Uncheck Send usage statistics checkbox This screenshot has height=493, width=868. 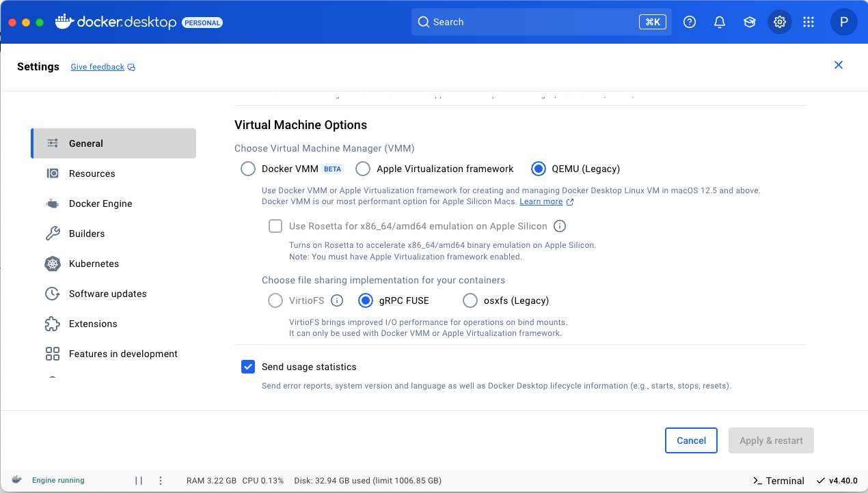click(x=248, y=367)
